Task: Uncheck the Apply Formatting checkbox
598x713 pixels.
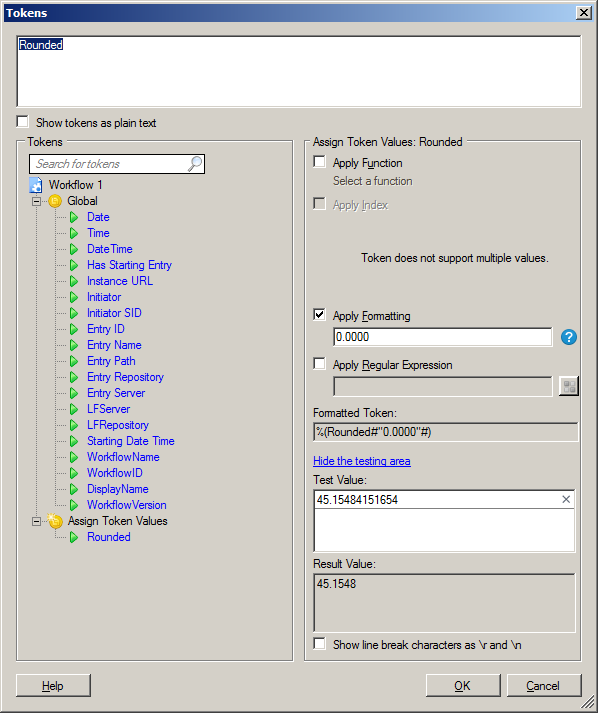Action: tap(319, 315)
